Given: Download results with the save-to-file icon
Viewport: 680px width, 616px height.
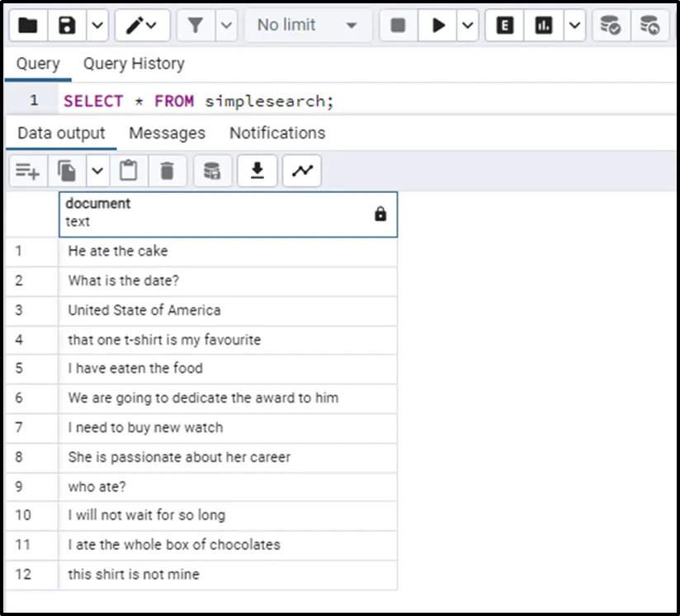Looking at the screenshot, I should pyautogui.click(x=257, y=171).
